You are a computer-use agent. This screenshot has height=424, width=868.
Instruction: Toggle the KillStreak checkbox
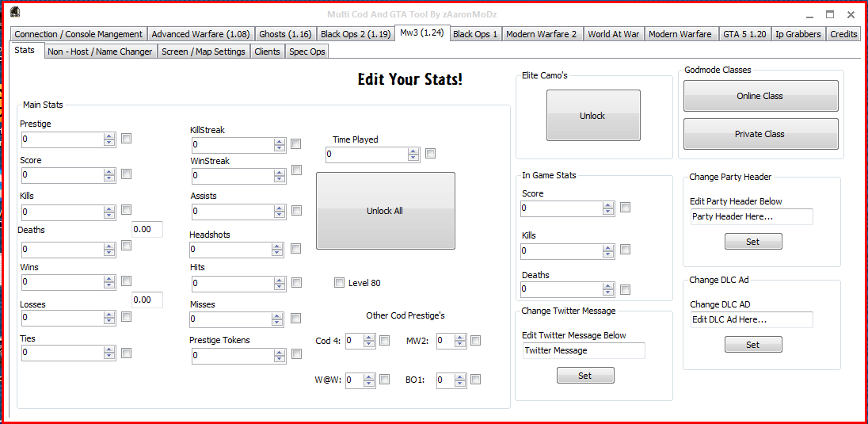[296, 144]
